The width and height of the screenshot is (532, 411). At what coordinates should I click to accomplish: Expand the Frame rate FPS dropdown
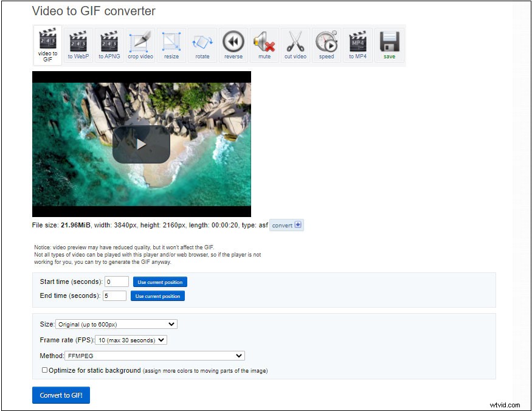pyautogui.click(x=131, y=340)
